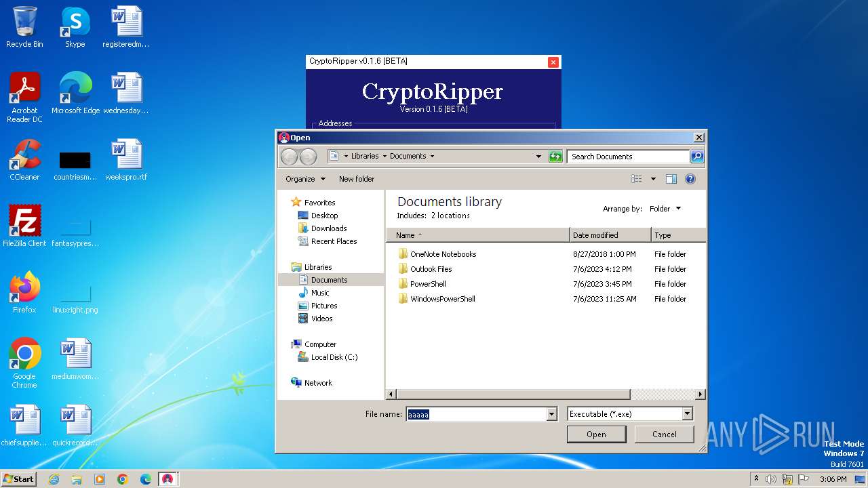
Task: Click Chrome icon in taskbar
Action: pos(123,479)
